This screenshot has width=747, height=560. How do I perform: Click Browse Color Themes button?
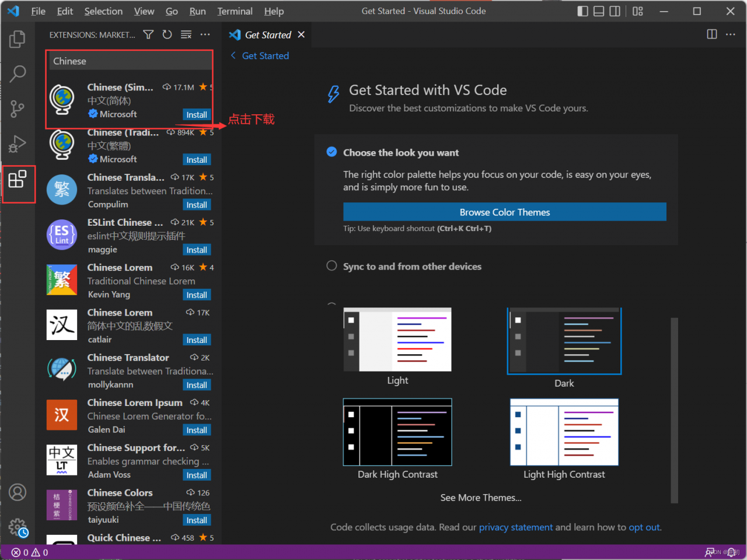(505, 212)
